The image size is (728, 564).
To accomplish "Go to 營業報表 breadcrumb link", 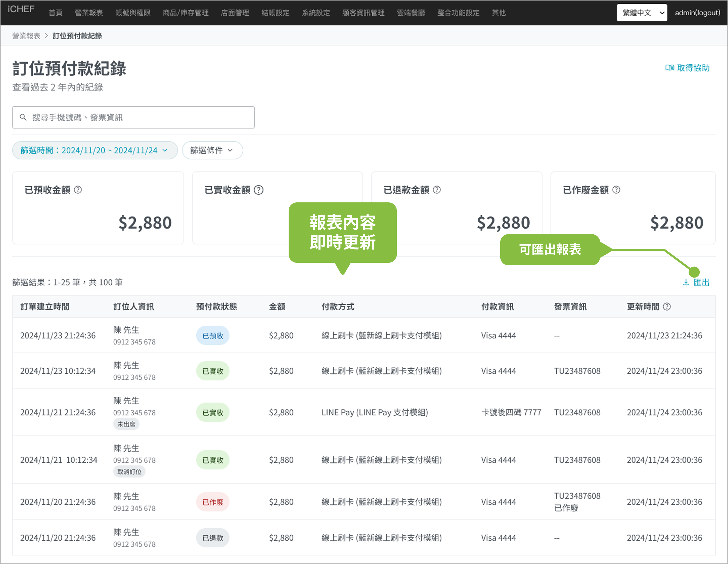I will point(26,36).
